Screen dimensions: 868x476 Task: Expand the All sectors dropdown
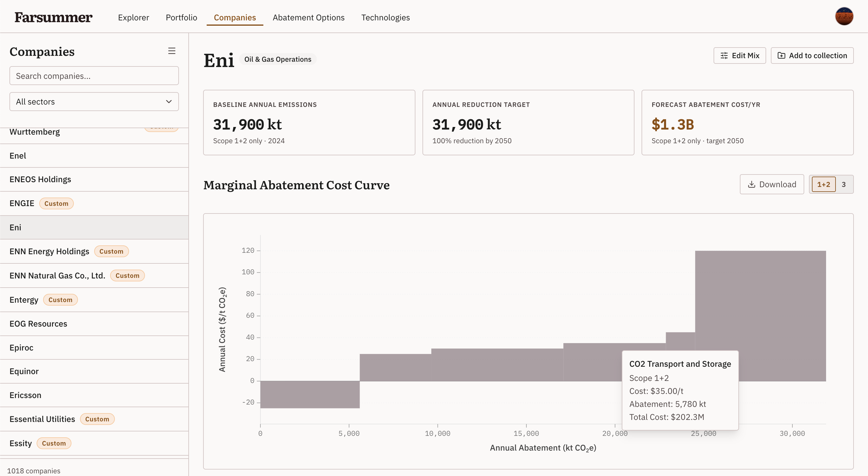pos(94,102)
